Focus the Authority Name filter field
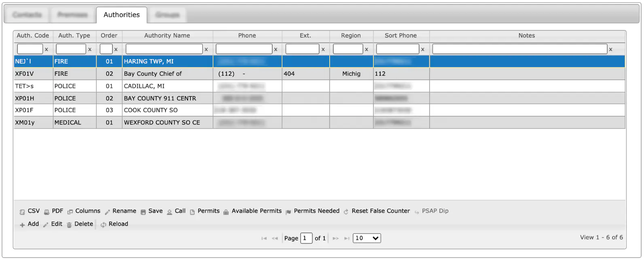 point(164,49)
